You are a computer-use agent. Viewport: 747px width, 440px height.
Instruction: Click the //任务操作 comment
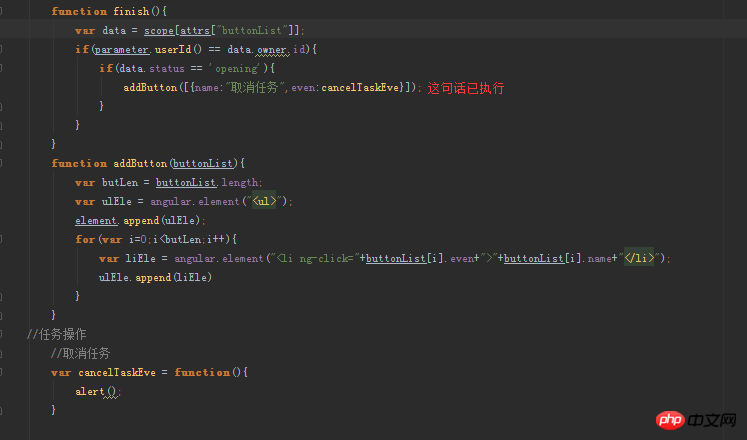click(x=56, y=334)
